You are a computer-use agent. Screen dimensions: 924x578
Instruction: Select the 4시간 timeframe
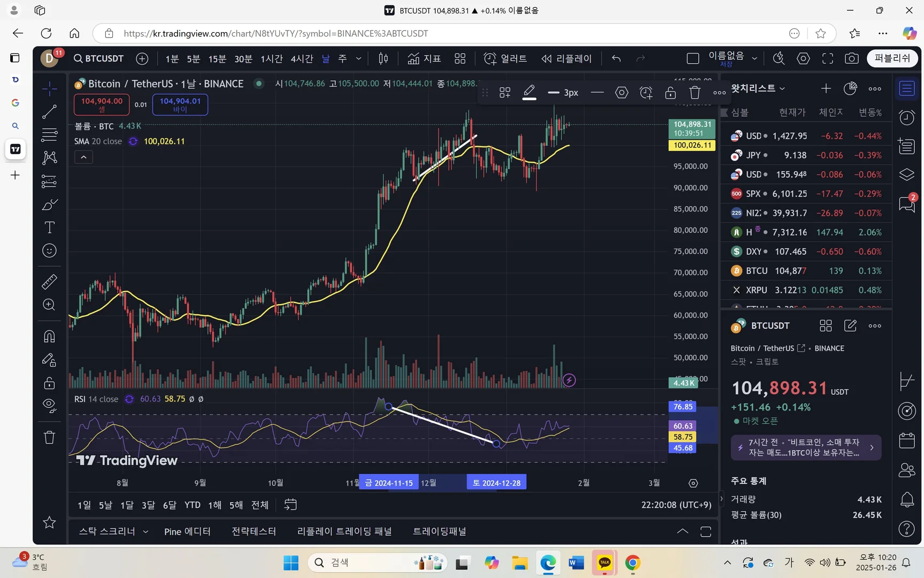pos(302,59)
